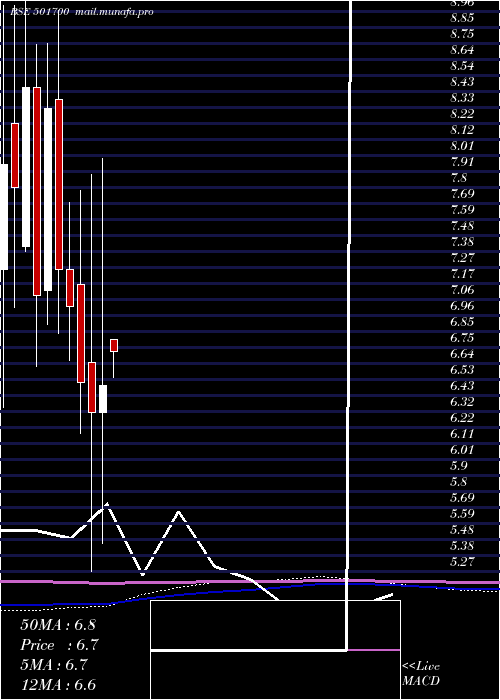This screenshot has width=500, height=700.
Task: Click the 7.06 price axis label
Action: click(462, 290)
